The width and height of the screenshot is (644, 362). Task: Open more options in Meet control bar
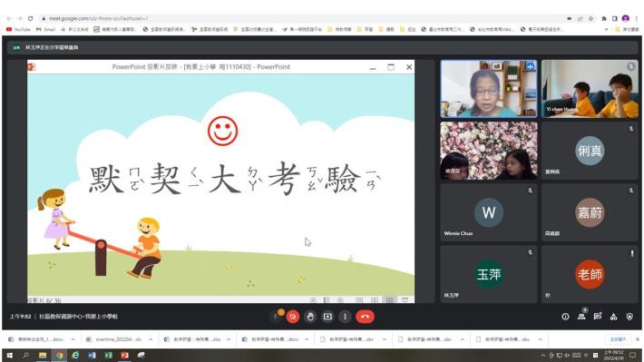[x=345, y=317]
